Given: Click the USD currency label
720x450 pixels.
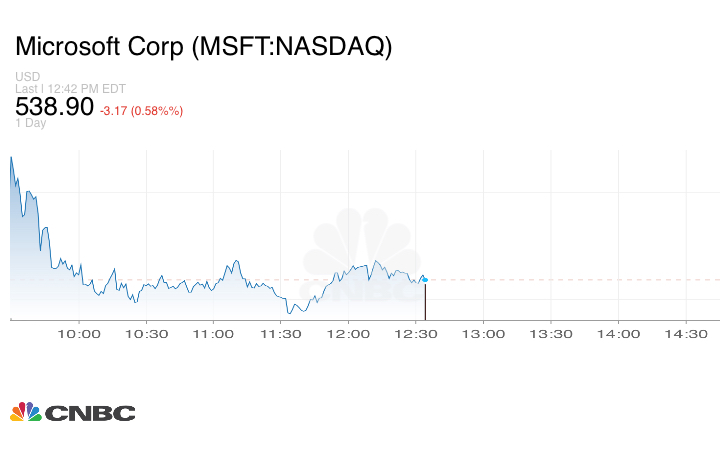Looking at the screenshot, I should tap(27, 77).
